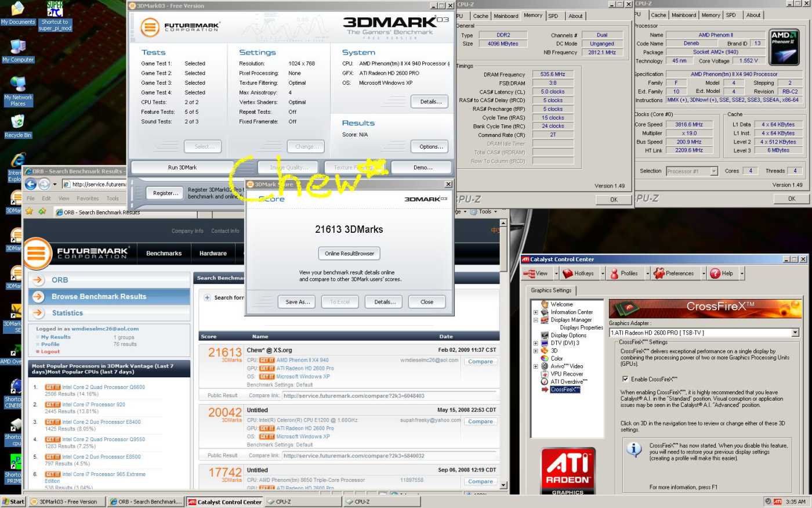The width and height of the screenshot is (812, 508).
Task: Click GET IT badge beside AMD Phenom II X4 940
Action: (267, 360)
